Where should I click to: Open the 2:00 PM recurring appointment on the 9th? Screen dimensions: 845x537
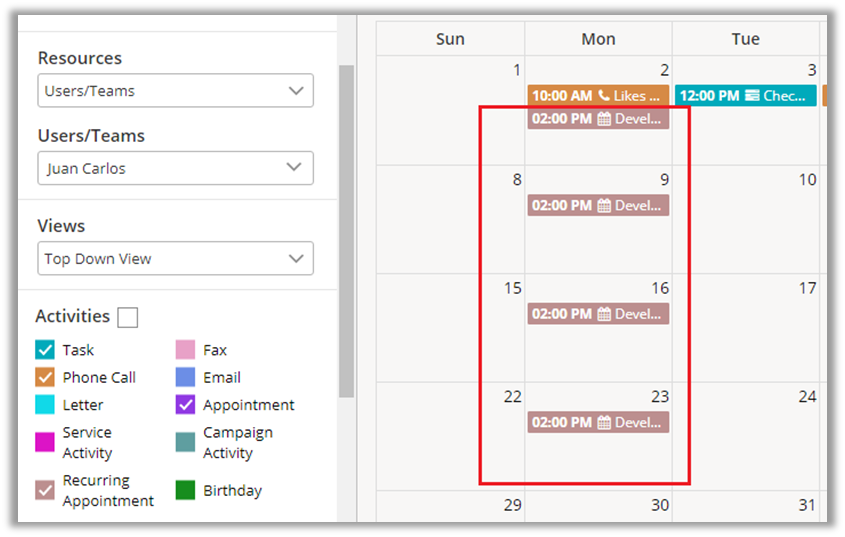(x=598, y=205)
